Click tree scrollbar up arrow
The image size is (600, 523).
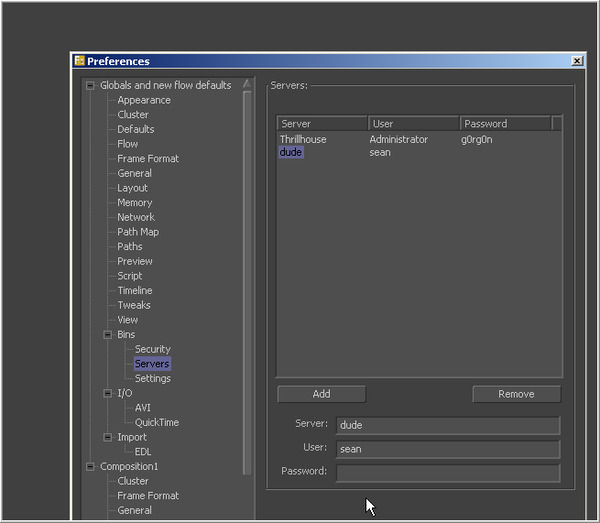point(247,84)
